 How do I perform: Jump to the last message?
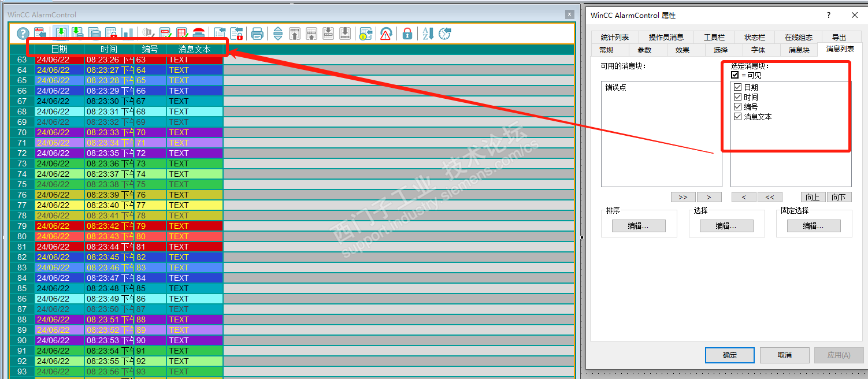345,34
